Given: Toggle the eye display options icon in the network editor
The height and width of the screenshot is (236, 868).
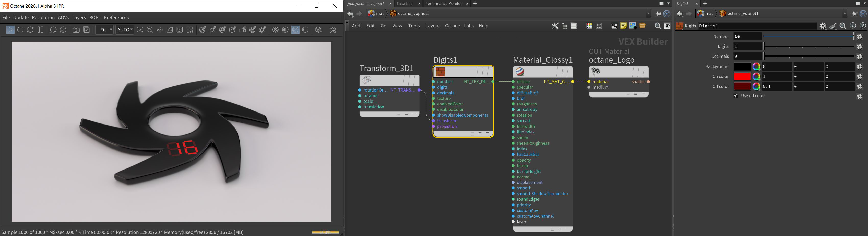Looking at the screenshot, I should pos(667,26).
